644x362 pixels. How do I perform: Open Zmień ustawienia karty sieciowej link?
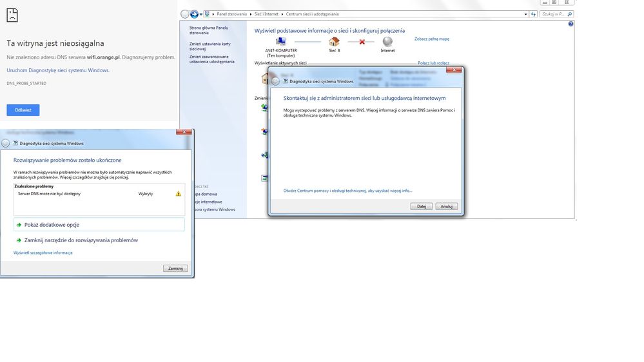(210, 46)
